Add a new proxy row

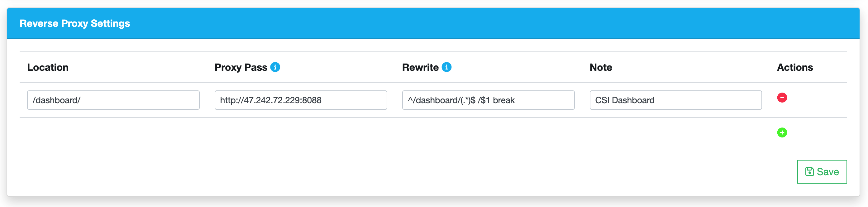(x=782, y=132)
